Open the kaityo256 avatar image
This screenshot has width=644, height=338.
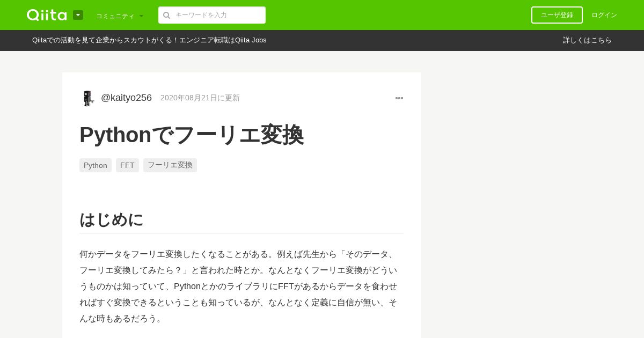[x=88, y=98]
